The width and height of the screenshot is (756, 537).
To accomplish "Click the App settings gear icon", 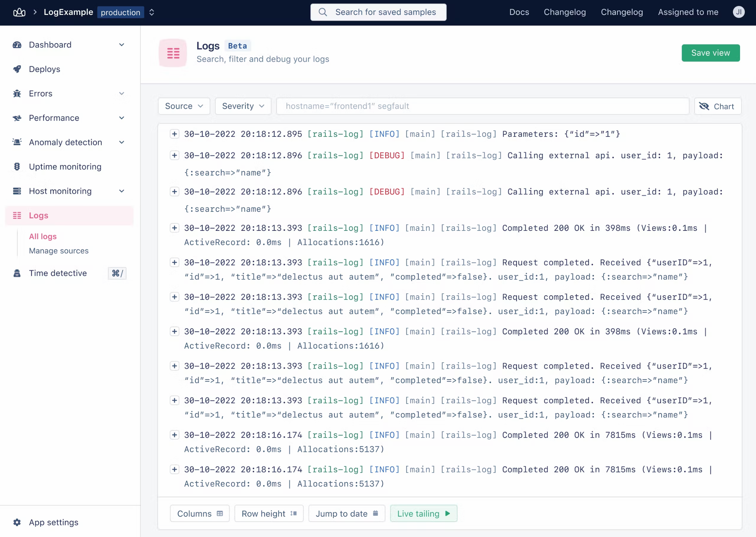I will click(17, 522).
